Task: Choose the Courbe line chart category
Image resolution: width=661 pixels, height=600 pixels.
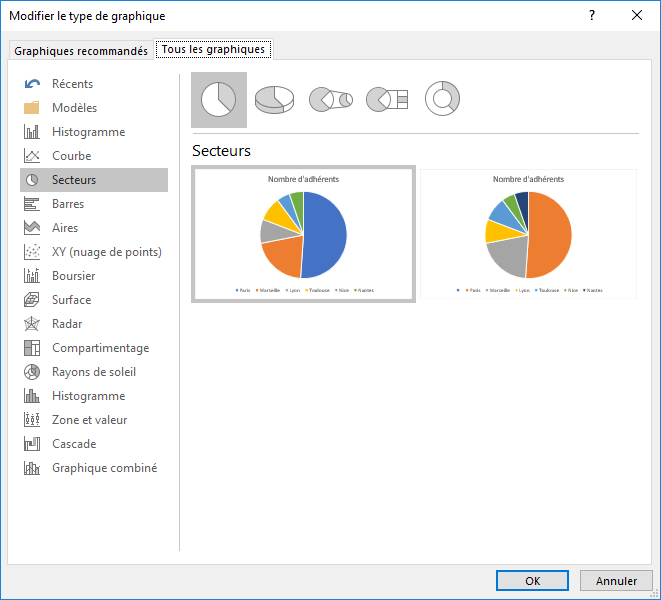Action: [71, 156]
